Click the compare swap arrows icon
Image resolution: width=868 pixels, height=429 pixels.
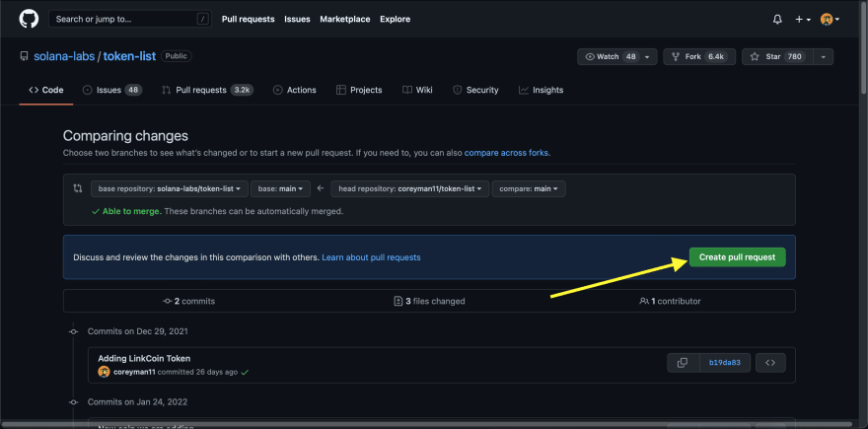coord(78,188)
